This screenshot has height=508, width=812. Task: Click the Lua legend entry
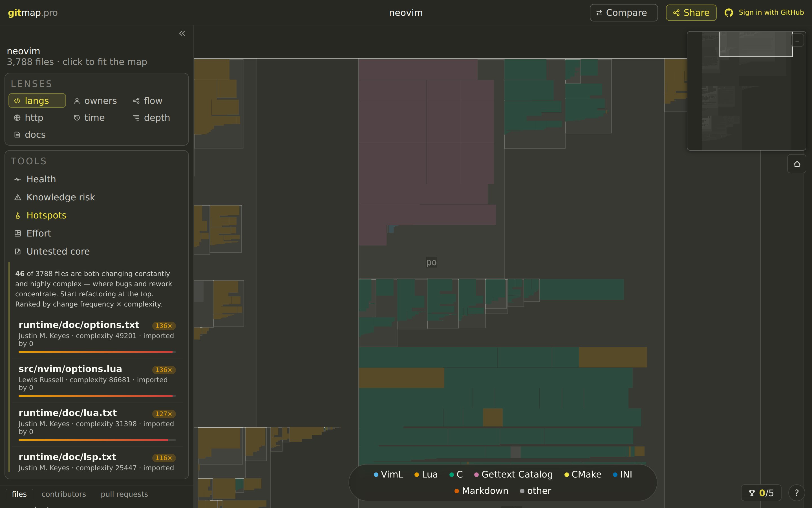click(x=426, y=474)
